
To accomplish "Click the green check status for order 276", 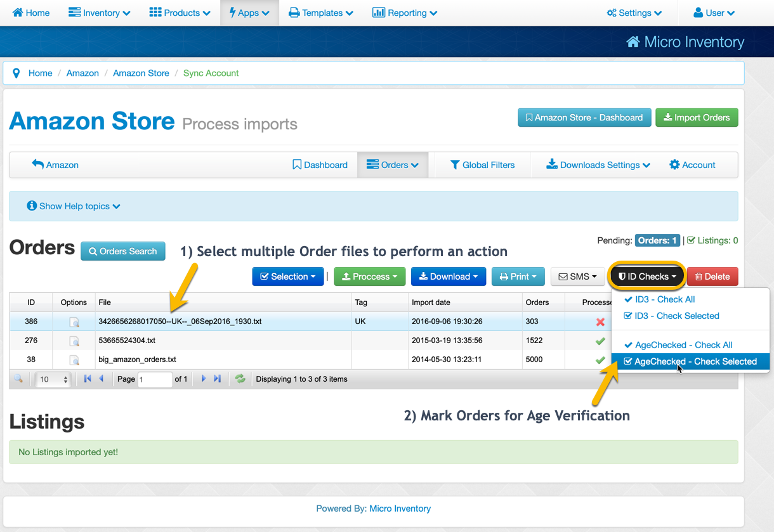I will pyautogui.click(x=600, y=341).
